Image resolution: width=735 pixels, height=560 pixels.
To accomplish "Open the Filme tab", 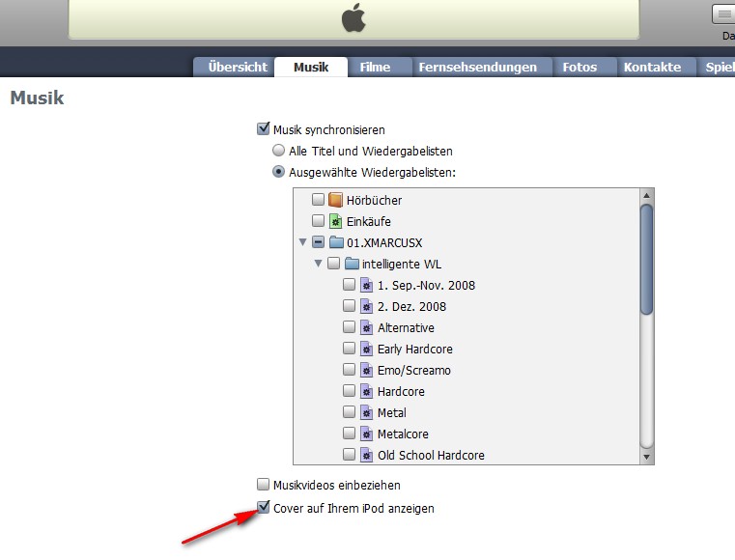I will pos(380,67).
